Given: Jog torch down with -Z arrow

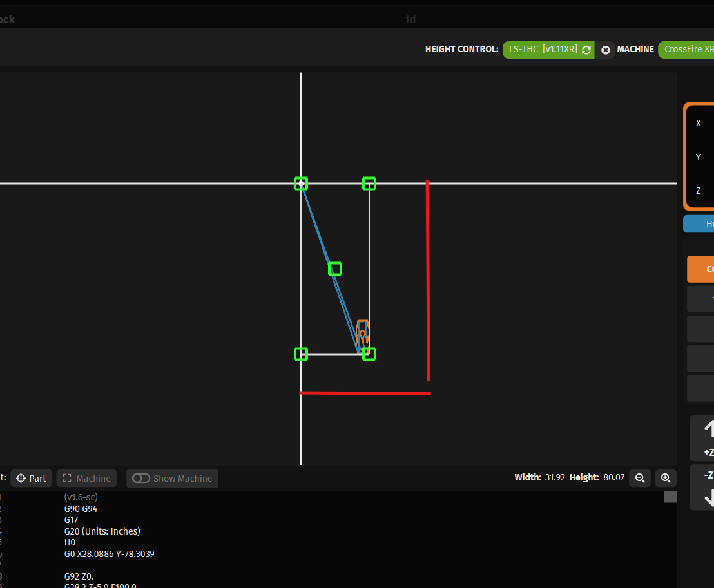Looking at the screenshot, I should tap(708, 488).
